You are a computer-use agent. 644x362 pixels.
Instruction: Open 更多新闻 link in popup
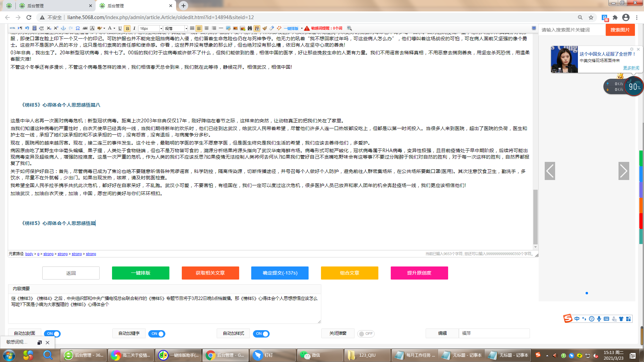(631, 68)
